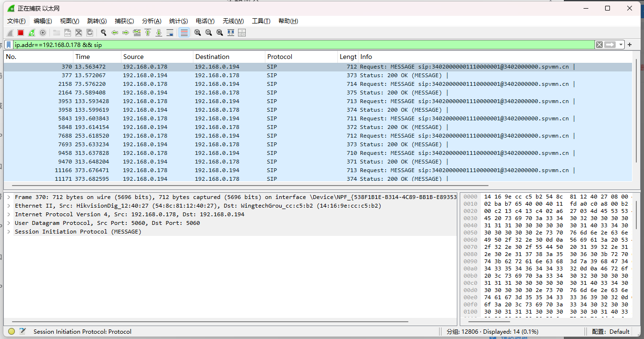The height and width of the screenshot is (339, 644).
Task: Zoom in on packet list text
Action: 197,33
